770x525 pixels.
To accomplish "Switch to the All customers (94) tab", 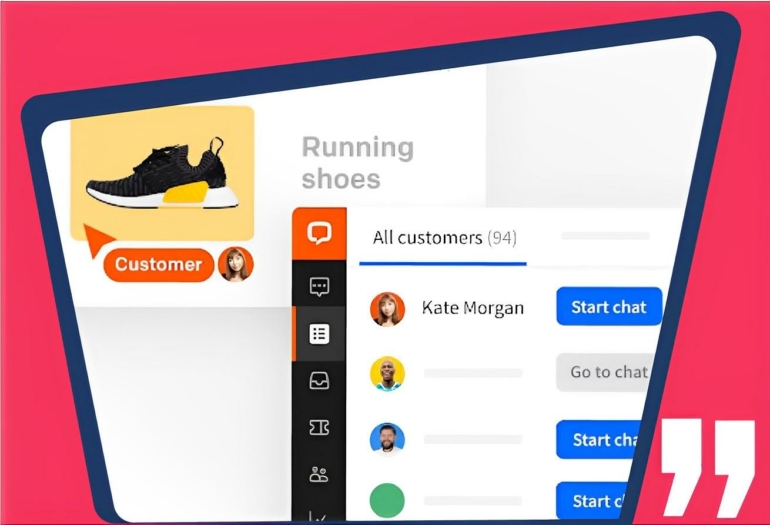I will click(443, 238).
